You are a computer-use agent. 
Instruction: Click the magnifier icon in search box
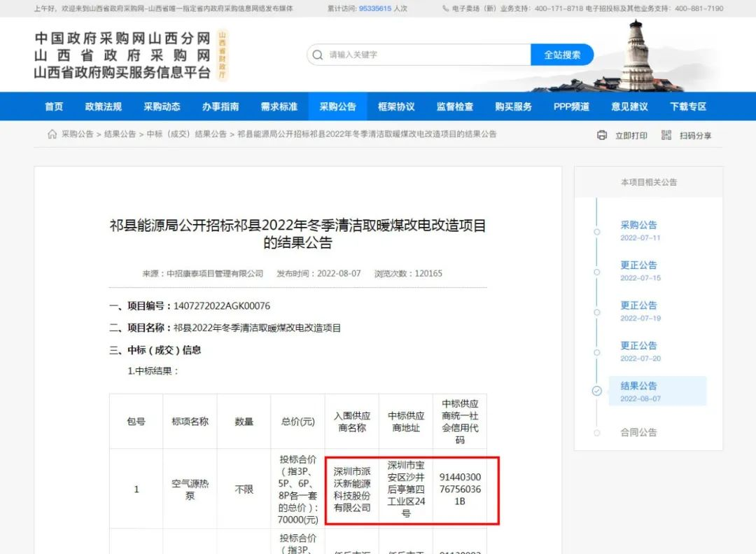tap(318, 55)
